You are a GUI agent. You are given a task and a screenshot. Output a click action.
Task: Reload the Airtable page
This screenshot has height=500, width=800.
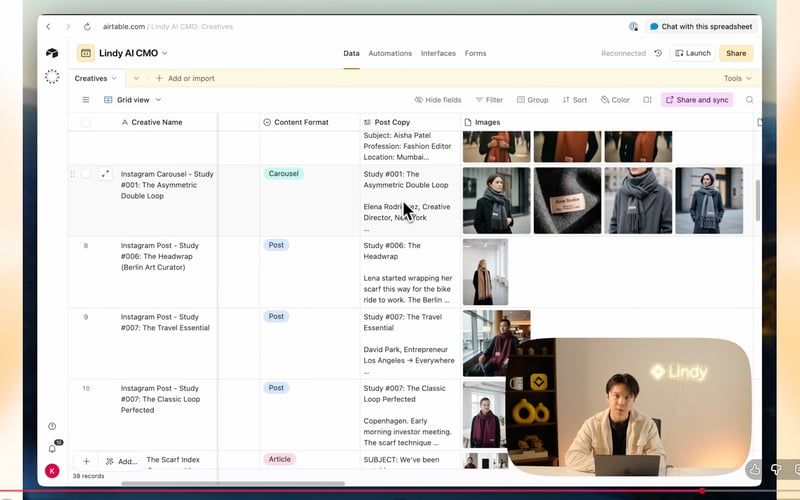[x=87, y=27]
